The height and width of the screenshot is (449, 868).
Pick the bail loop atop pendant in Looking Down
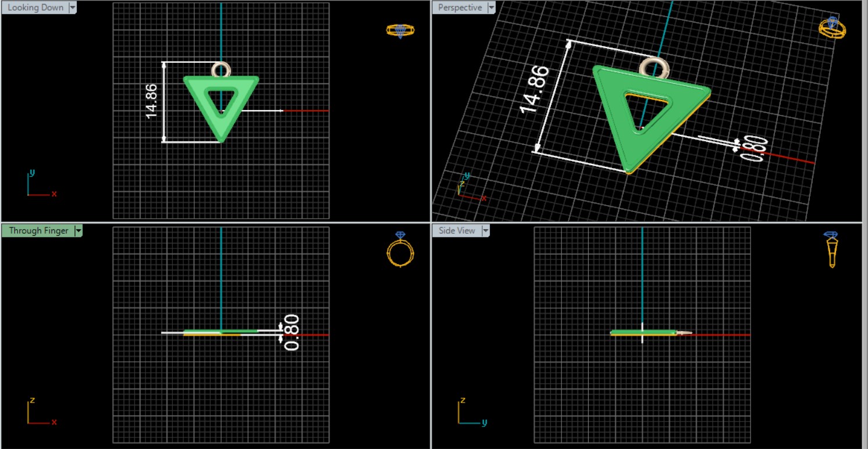[x=221, y=69]
